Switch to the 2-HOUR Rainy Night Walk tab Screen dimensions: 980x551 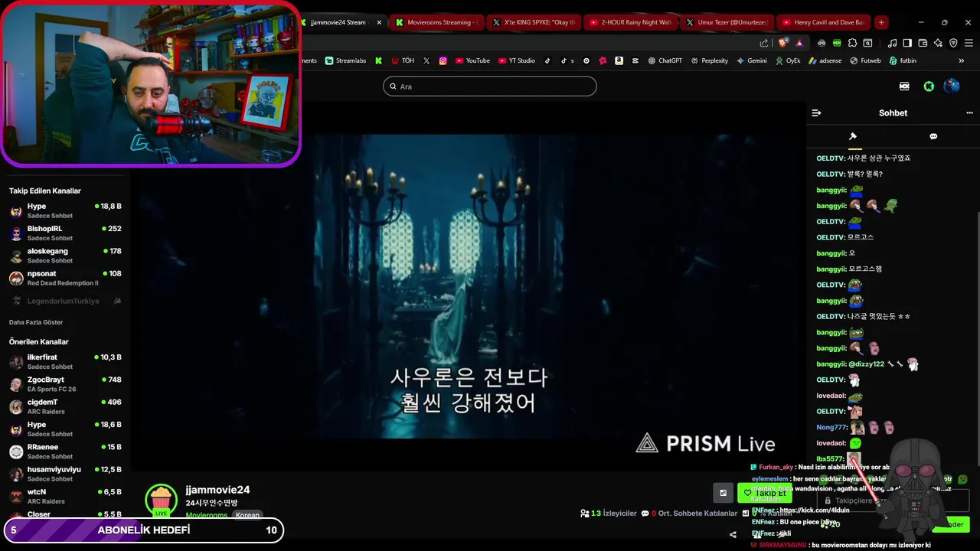(x=630, y=22)
